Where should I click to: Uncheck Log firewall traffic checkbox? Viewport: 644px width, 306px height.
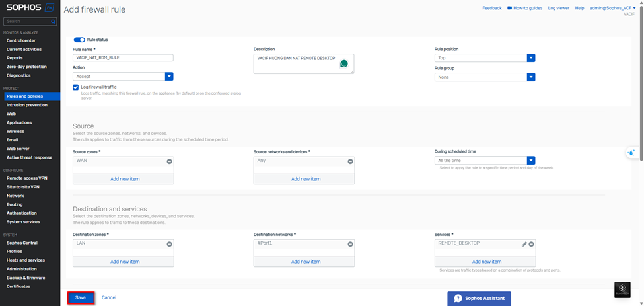point(76,87)
